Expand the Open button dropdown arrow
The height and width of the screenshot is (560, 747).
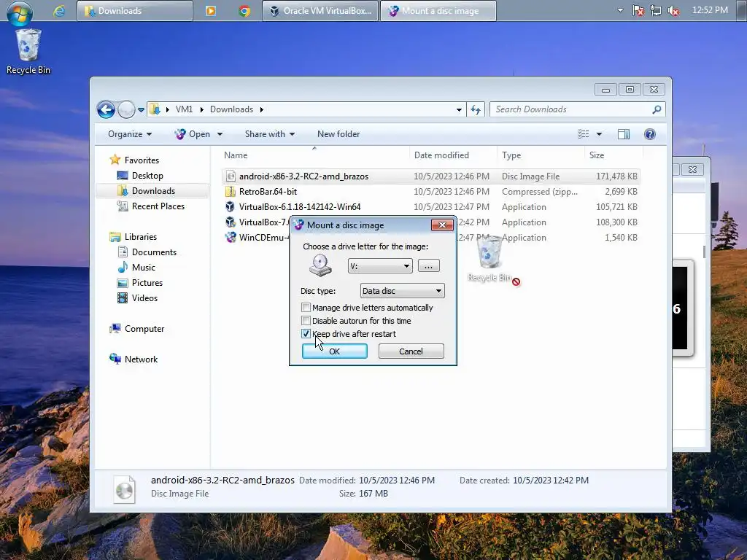[x=220, y=134]
